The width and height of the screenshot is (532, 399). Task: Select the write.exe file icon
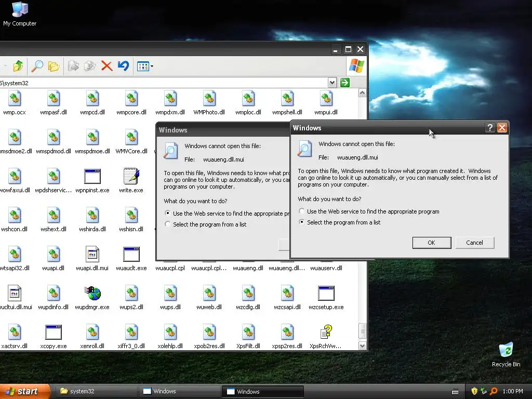(131, 176)
